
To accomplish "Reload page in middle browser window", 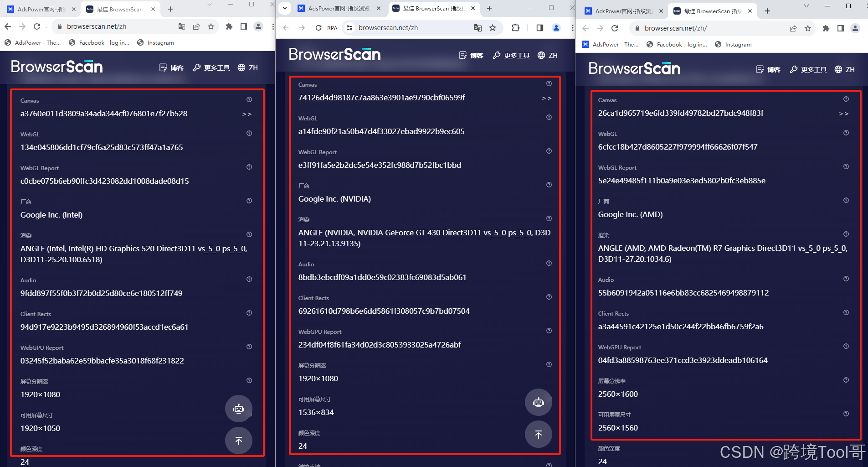I will pyautogui.click(x=318, y=28).
